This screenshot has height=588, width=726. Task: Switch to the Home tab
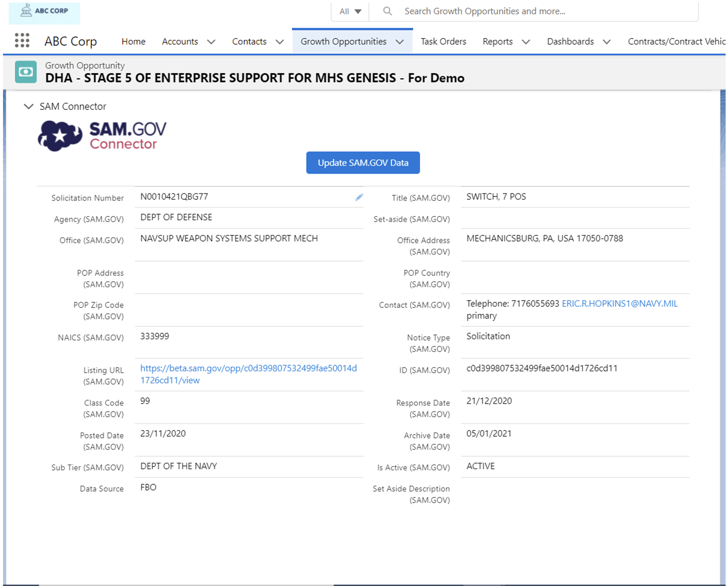click(133, 42)
